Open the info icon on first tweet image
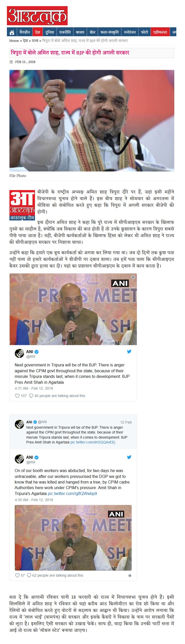The width and height of the screenshot is (185, 644). coord(133,277)
